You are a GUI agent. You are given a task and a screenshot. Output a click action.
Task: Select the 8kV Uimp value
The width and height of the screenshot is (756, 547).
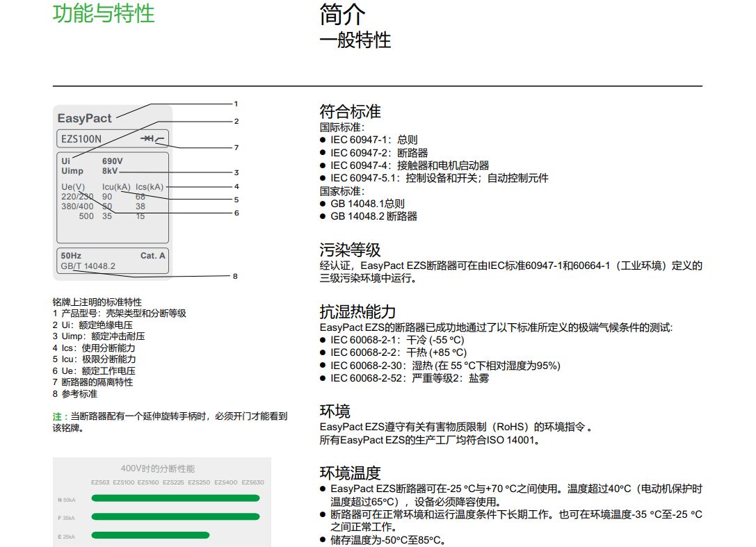(x=110, y=171)
